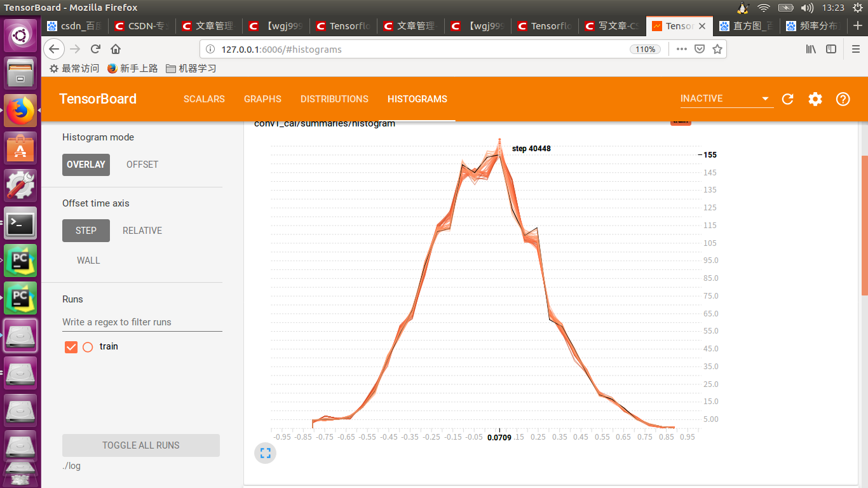Launch Firefox from the dock

pyautogui.click(x=20, y=109)
